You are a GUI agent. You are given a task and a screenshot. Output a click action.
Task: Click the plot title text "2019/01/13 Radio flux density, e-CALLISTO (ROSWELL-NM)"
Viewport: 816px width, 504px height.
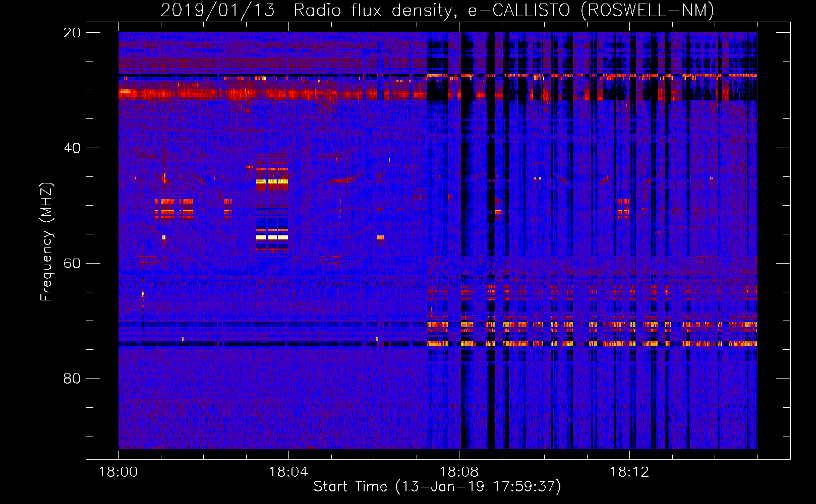pos(437,11)
